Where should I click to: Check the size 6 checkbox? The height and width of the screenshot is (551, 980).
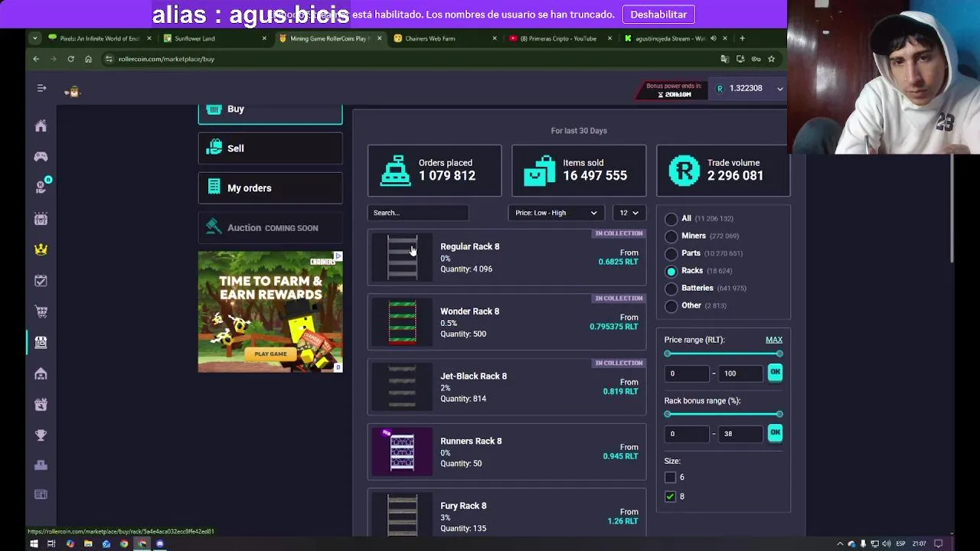pos(670,478)
